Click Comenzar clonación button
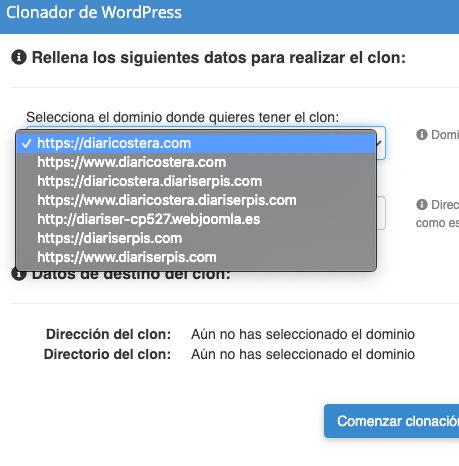The height and width of the screenshot is (466, 459). click(391, 421)
